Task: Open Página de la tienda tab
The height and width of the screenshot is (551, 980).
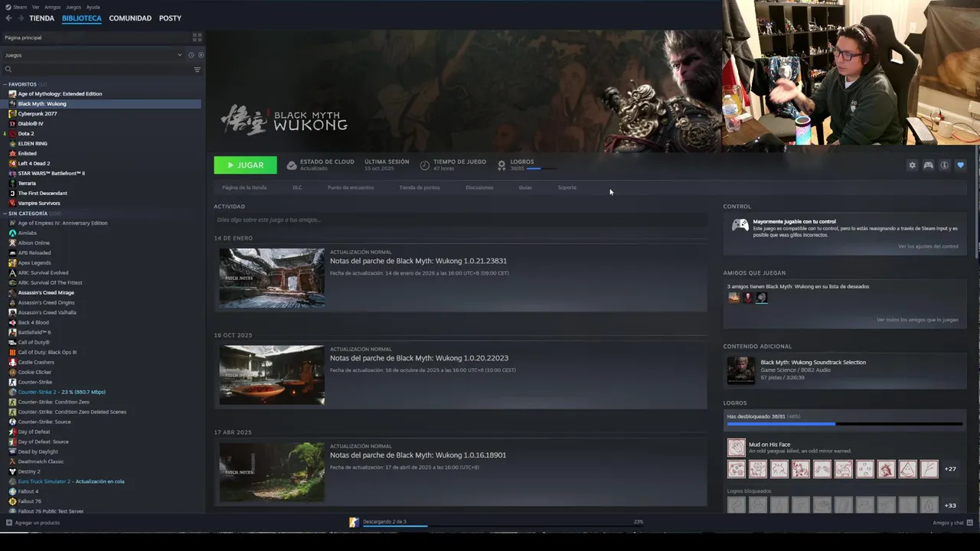Action: [244, 187]
